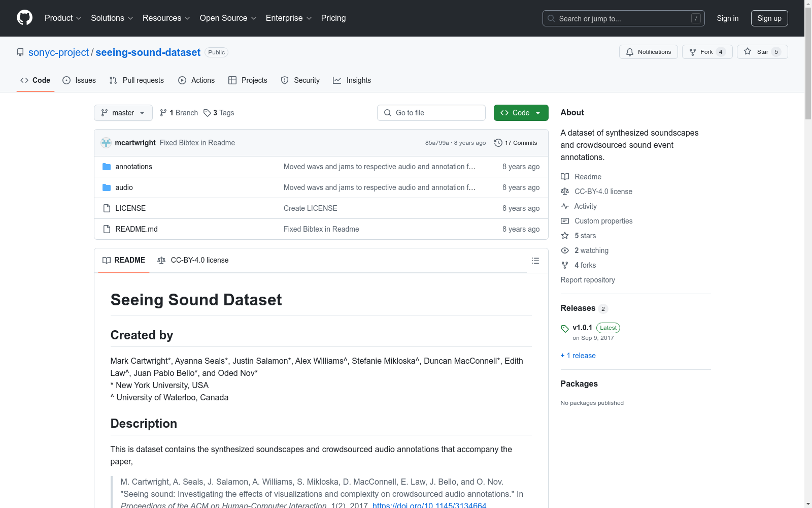Image resolution: width=812 pixels, height=508 pixels.
Task: Open the v1.0.1 release
Action: coord(582,328)
